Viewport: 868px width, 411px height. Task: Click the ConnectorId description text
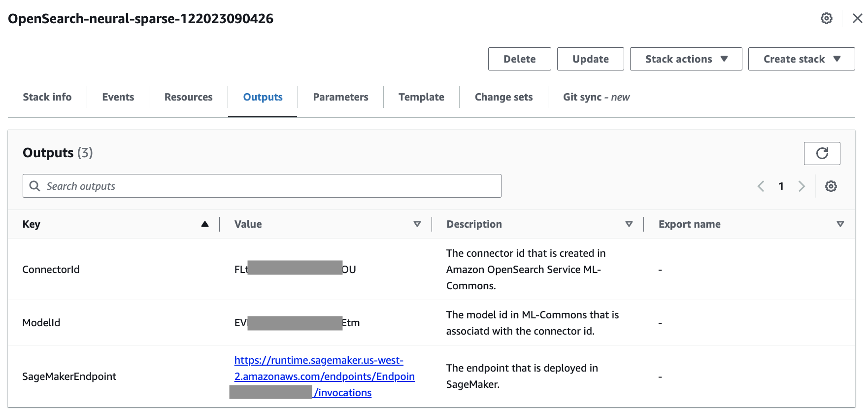click(526, 270)
